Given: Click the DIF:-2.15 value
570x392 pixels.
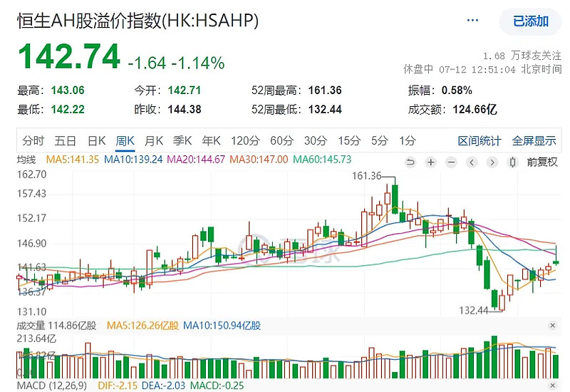Looking at the screenshot, I should [x=118, y=386].
